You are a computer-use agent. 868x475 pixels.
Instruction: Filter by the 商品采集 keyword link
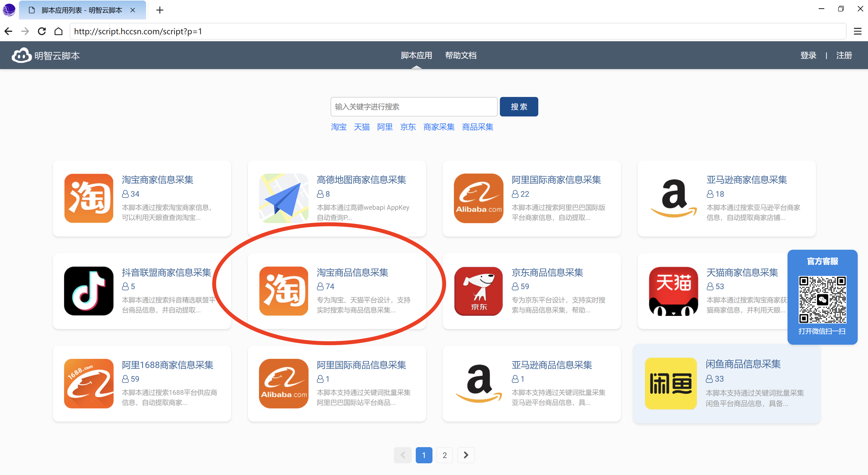(478, 127)
